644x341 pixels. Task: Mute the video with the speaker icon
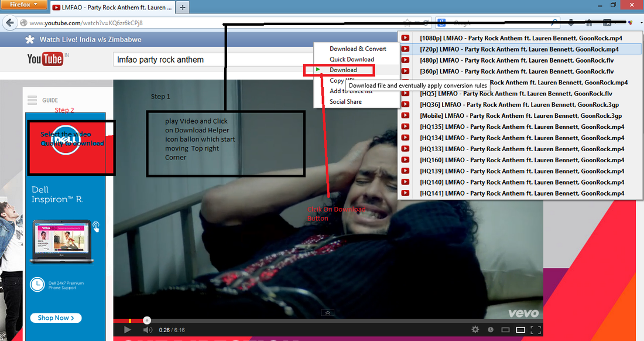click(148, 329)
